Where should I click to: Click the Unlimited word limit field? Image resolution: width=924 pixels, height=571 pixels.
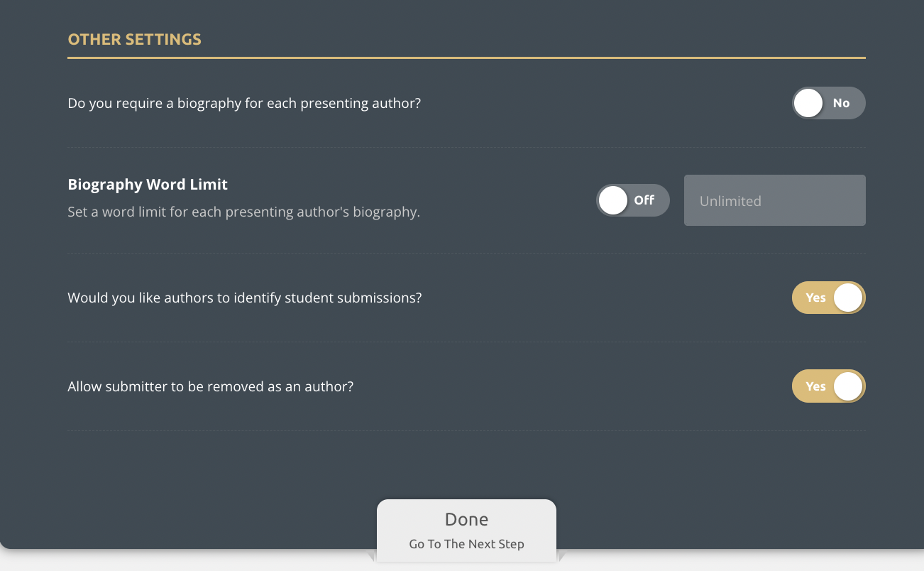(774, 201)
